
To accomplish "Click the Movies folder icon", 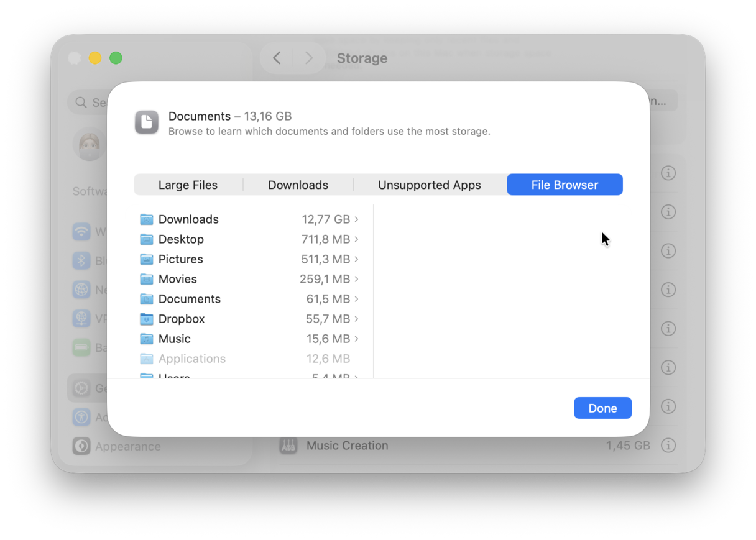I will (147, 278).
